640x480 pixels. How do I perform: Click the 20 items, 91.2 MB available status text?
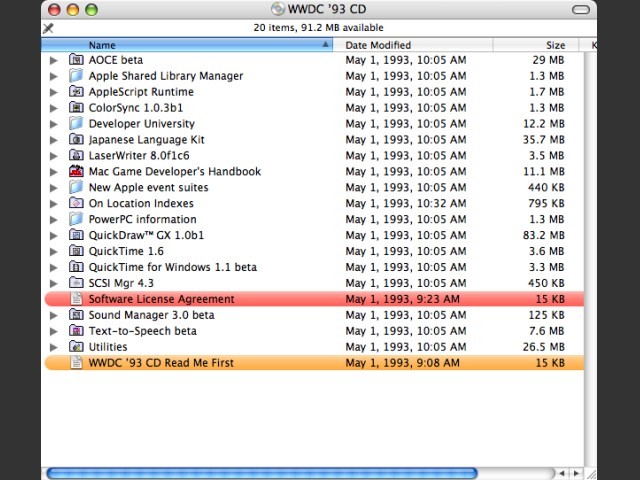pyautogui.click(x=318, y=28)
